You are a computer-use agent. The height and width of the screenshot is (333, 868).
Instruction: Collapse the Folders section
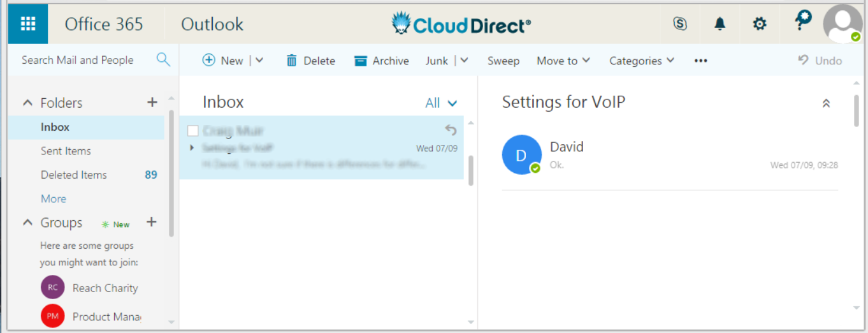pyautogui.click(x=27, y=103)
